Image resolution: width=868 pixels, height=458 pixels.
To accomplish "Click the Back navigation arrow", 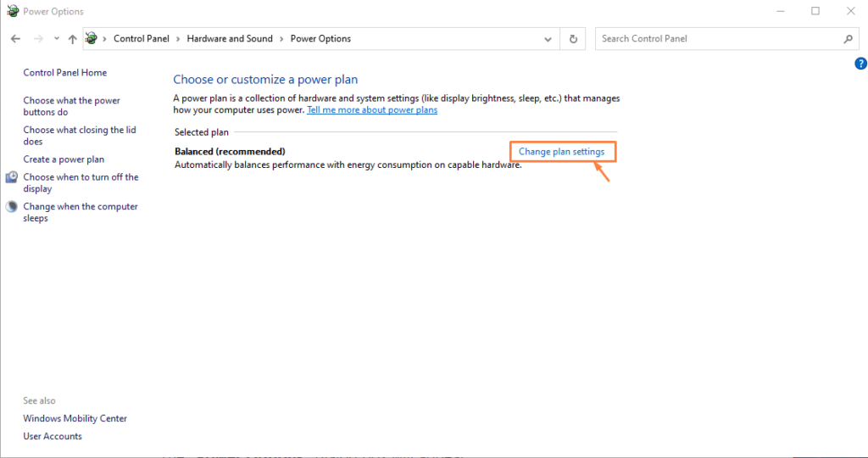I will coord(15,39).
